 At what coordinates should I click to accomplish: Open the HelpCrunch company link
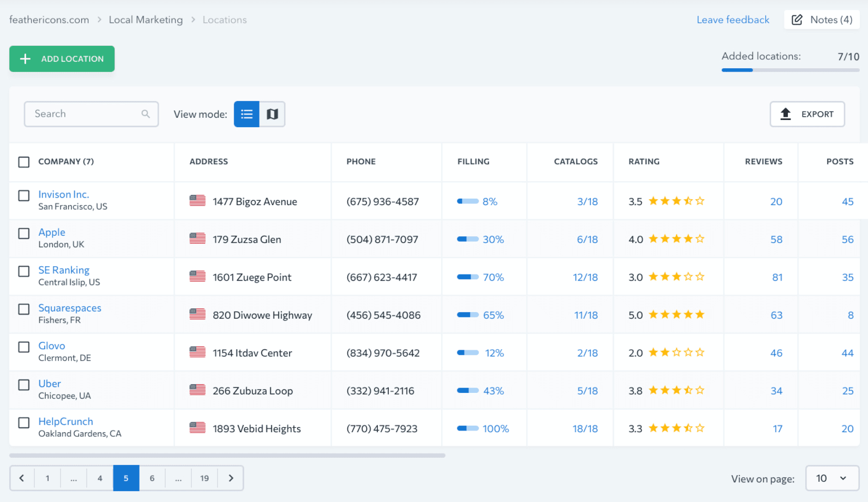(65, 421)
